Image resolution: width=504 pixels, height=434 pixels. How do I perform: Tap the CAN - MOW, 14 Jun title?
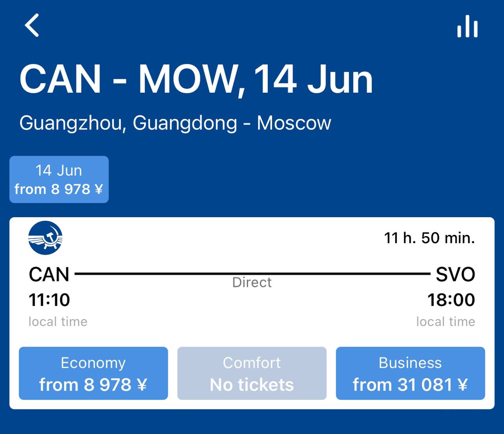[196, 80]
